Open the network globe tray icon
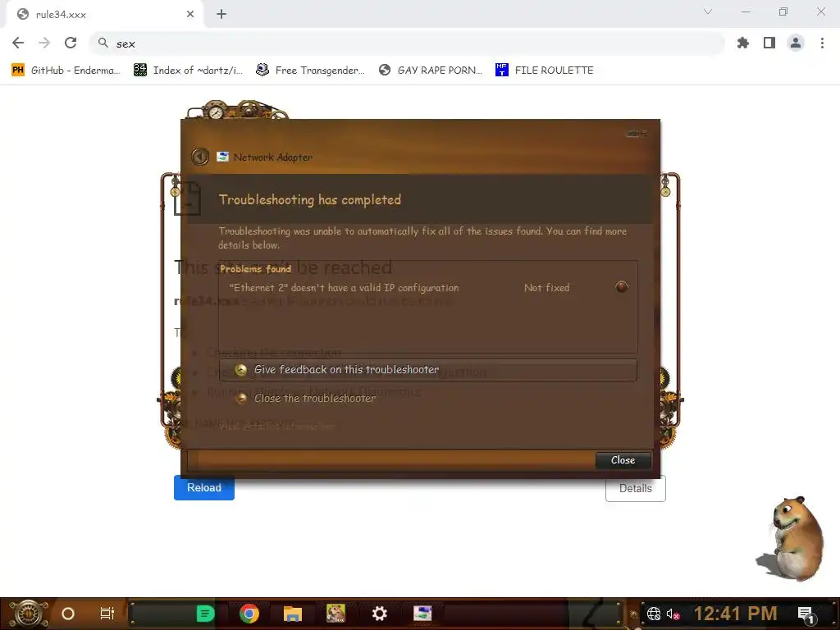 point(654,614)
